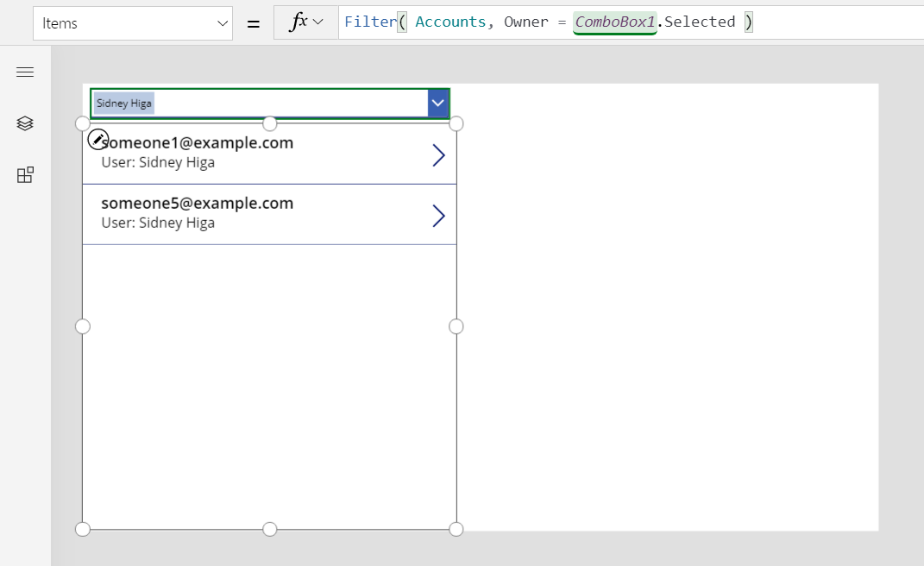The width and height of the screenshot is (924, 566).
Task: Open the Insert components icon in sidebar
Action: 25,174
